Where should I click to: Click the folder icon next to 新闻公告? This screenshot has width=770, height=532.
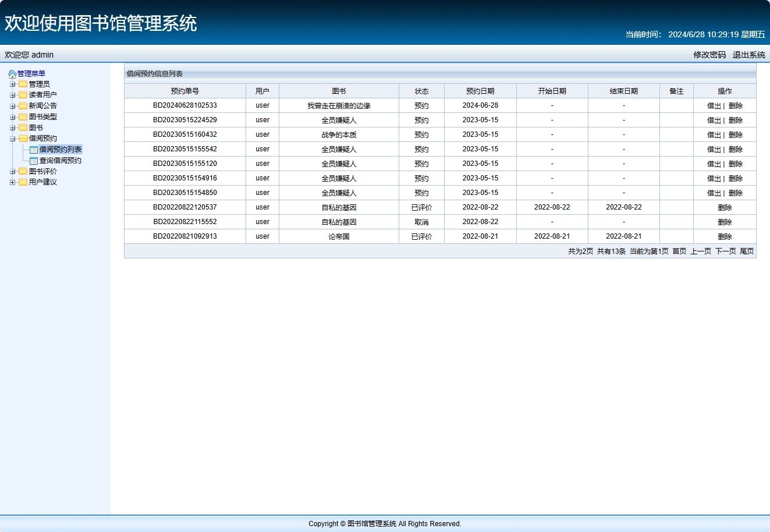[x=23, y=106]
